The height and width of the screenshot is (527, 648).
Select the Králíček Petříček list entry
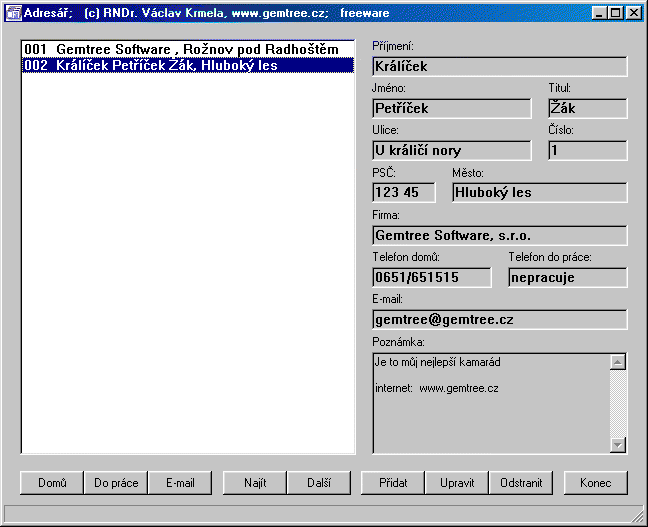[188, 65]
